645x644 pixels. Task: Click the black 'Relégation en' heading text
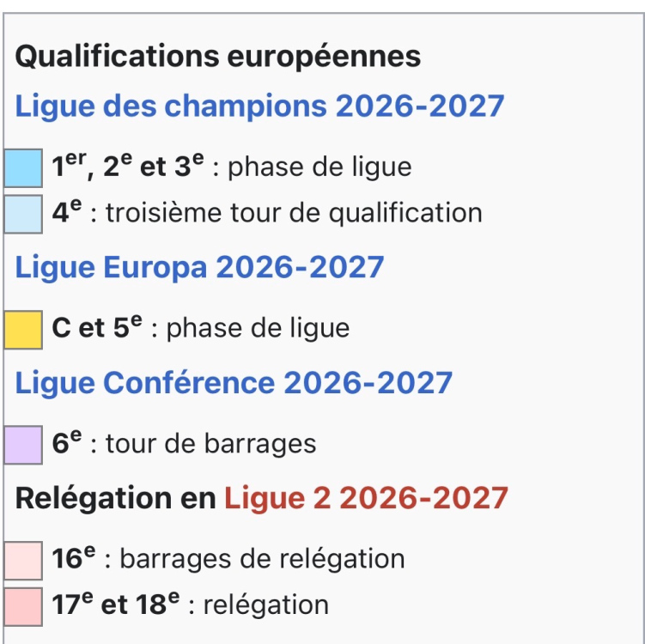(x=116, y=498)
